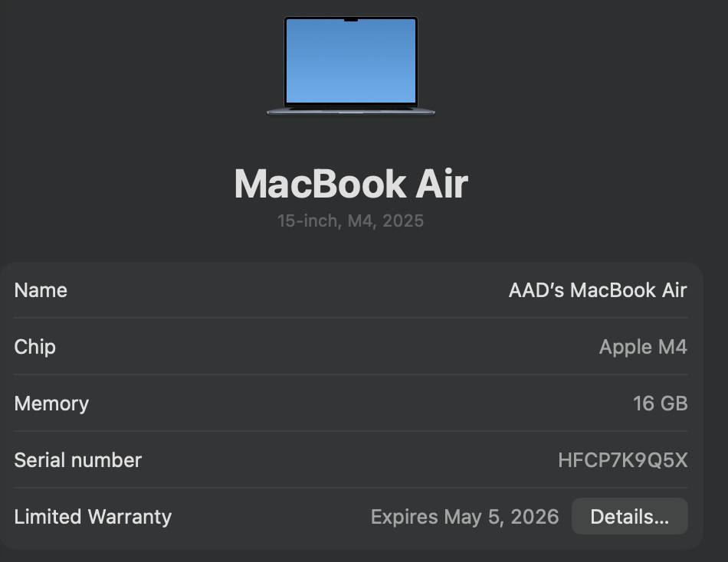
Task: Click the Name row label
Action: tap(41, 290)
